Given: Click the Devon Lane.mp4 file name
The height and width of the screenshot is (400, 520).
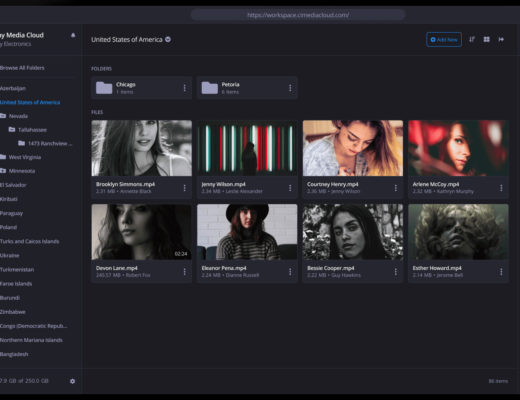Looking at the screenshot, I should click(x=117, y=268).
